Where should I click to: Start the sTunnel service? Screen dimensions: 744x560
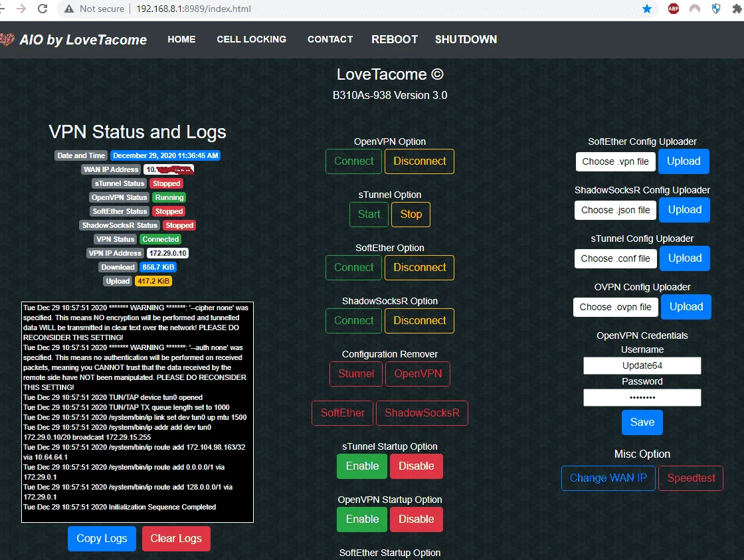click(x=369, y=215)
